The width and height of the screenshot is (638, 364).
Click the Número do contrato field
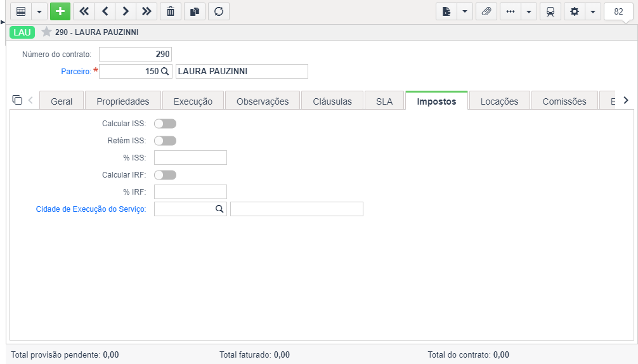click(135, 54)
